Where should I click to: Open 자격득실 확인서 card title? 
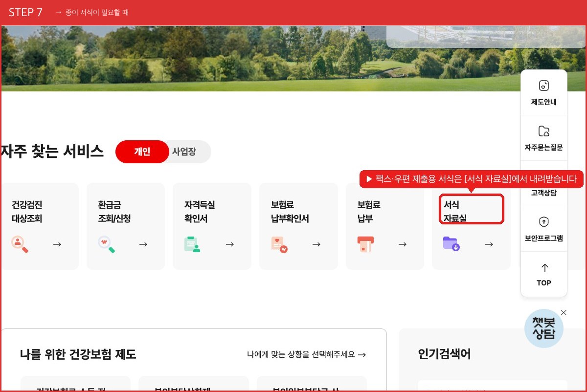[x=200, y=212]
